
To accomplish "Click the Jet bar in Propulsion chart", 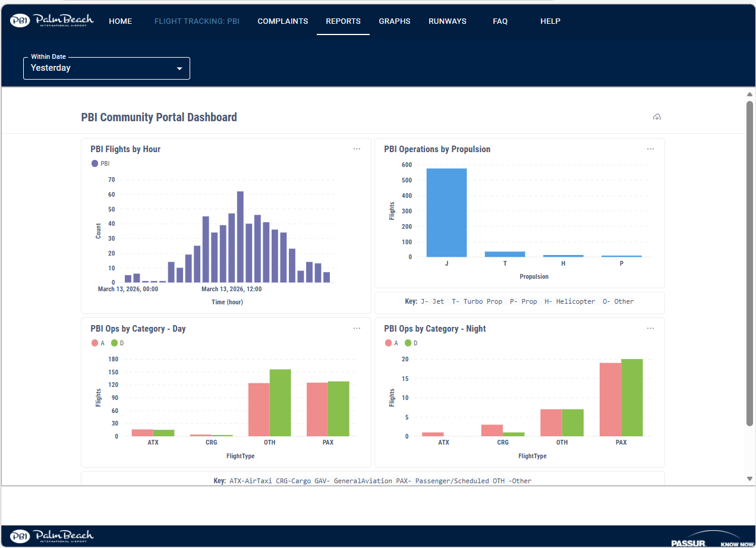I will [446, 213].
